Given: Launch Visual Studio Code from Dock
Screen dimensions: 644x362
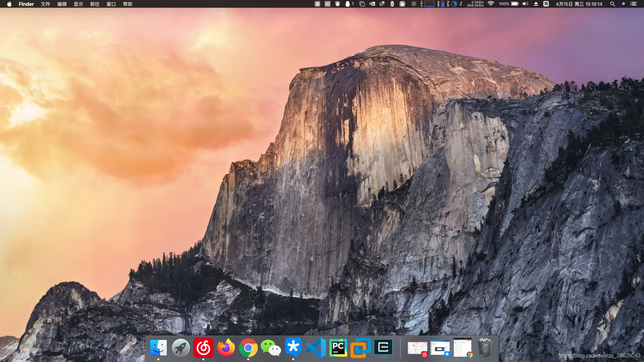Looking at the screenshot, I should pos(316,348).
